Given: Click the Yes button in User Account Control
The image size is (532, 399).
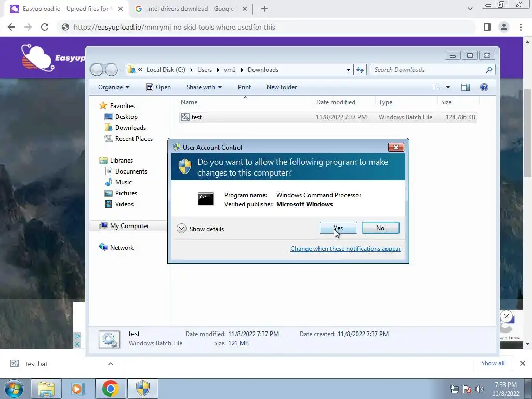Looking at the screenshot, I should click(x=338, y=228).
